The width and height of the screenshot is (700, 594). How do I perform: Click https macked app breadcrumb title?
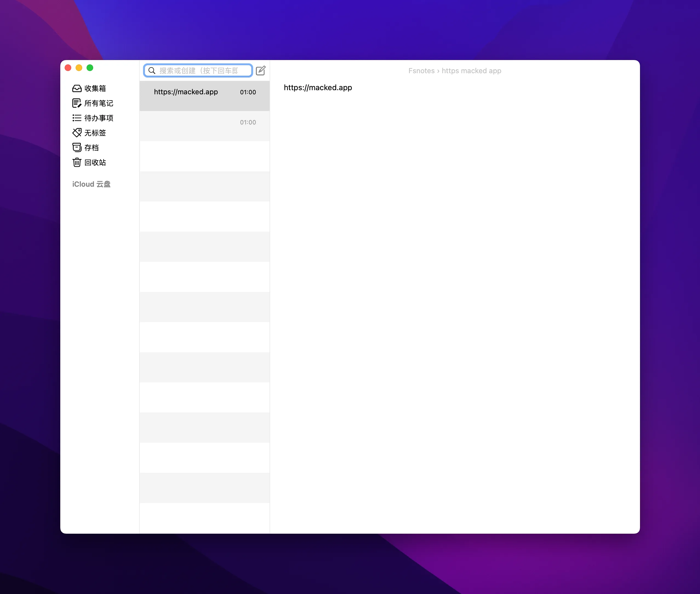pos(471,71)
